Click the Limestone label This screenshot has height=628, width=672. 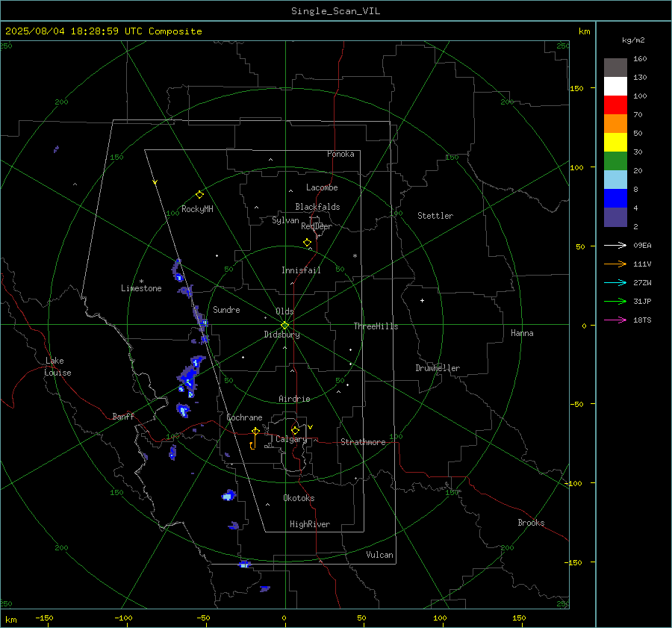(141, 288)
